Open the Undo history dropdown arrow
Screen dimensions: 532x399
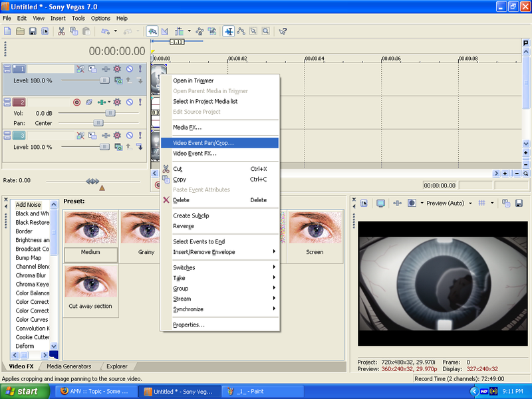pyautogui.click(x=115, y=31)
